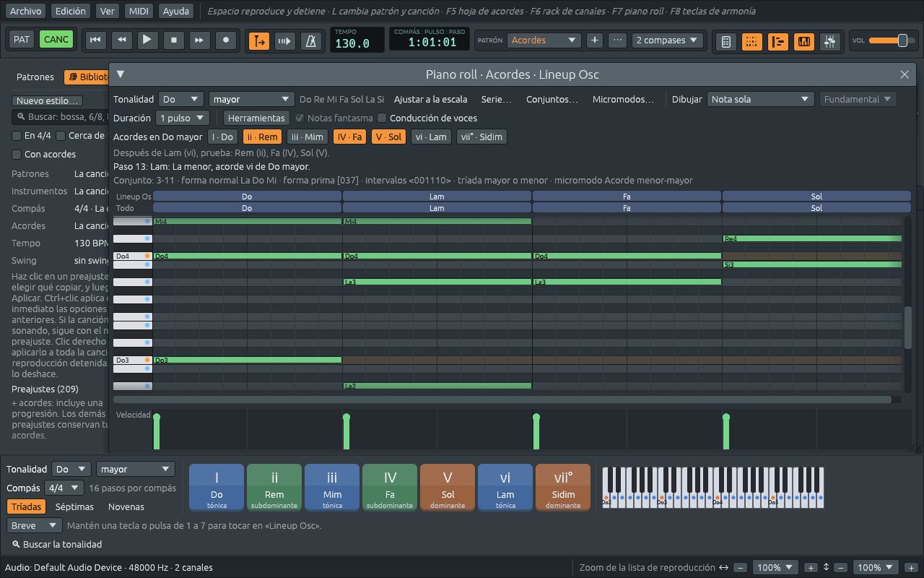Click the tempo field showing 130.0

coord(357,40)
